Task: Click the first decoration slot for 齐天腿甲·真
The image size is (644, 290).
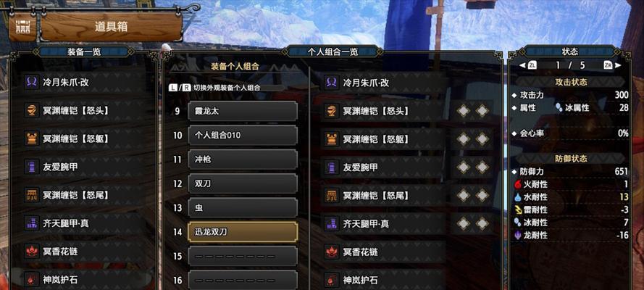Action: click(x=464, y=223)
